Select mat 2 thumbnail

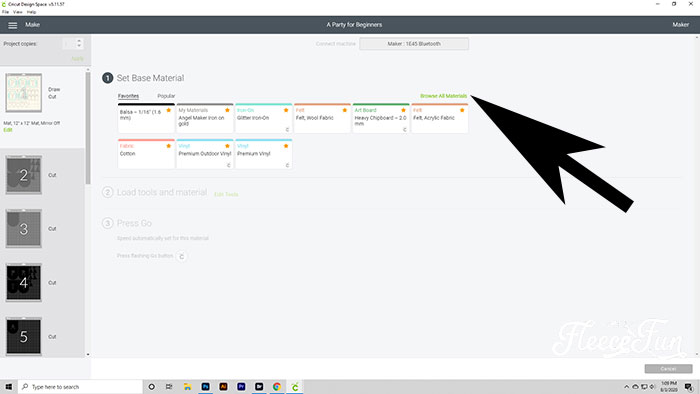24,175
